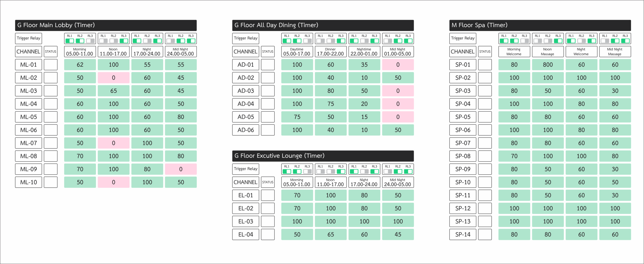This screenshot has height=264, width=644.
Task: Switch RL2 for All Day Dining Daytime
Action: click(x=297, y=41)
